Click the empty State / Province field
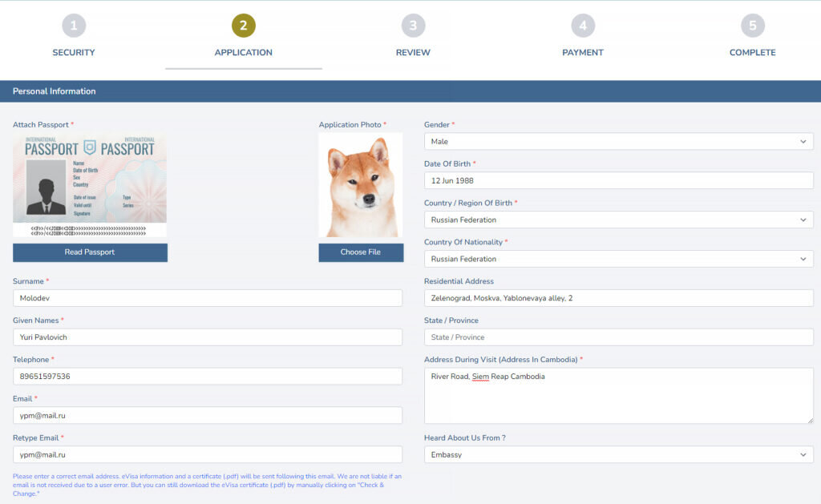821x504 pixels. (618, 337)
